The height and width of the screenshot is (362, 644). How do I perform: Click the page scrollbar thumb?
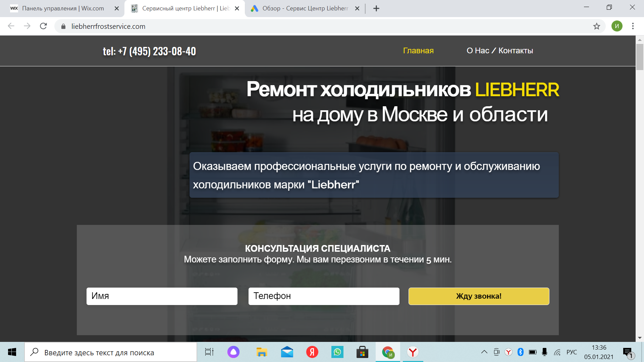[640, 56]
